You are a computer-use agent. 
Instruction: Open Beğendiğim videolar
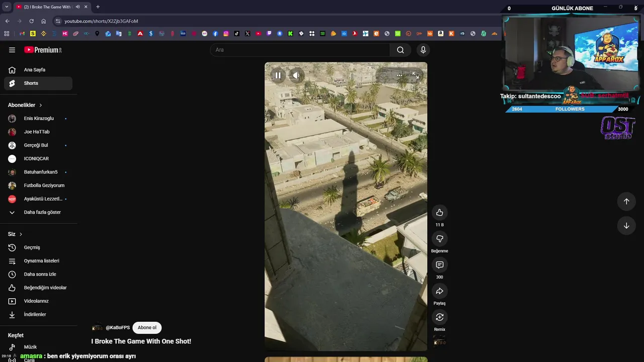pos(38,288)
